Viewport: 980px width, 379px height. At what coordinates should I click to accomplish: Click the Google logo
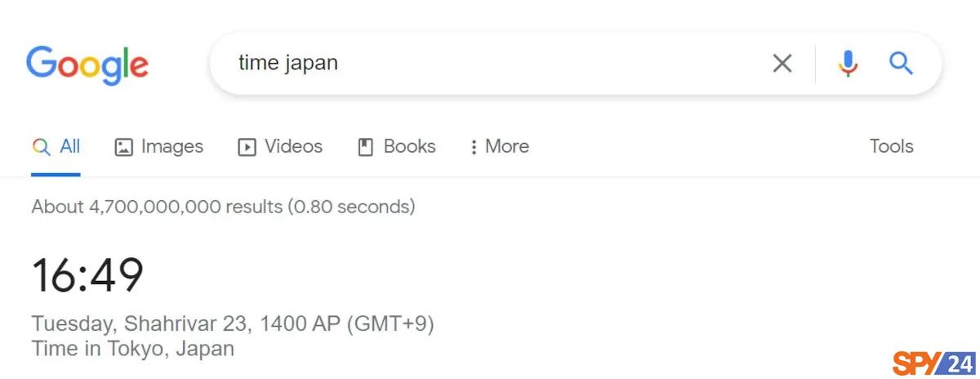pyautogui.click(x=87, y=65)
